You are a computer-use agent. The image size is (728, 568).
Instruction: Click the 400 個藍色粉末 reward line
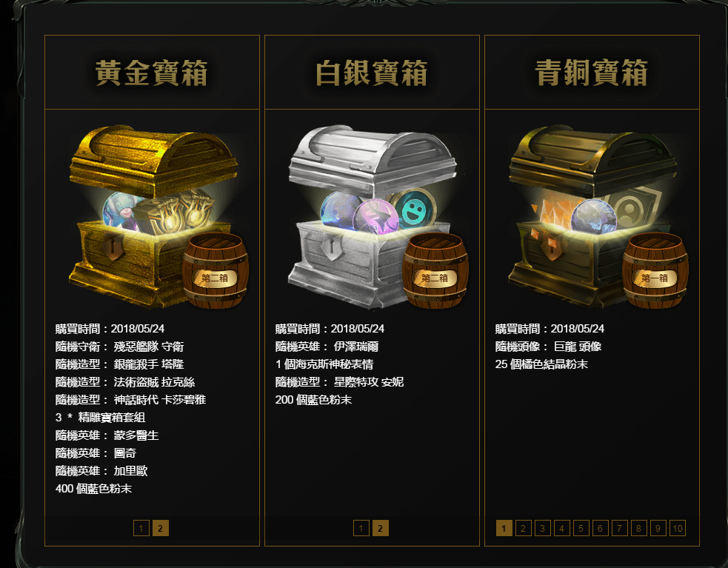94,489
